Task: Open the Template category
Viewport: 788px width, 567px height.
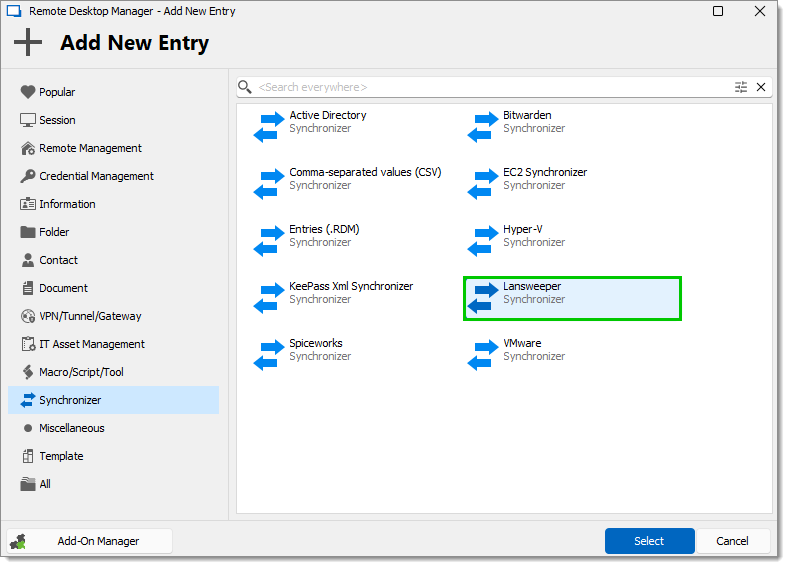Action: pyautogui.click(x=114, y=456)
